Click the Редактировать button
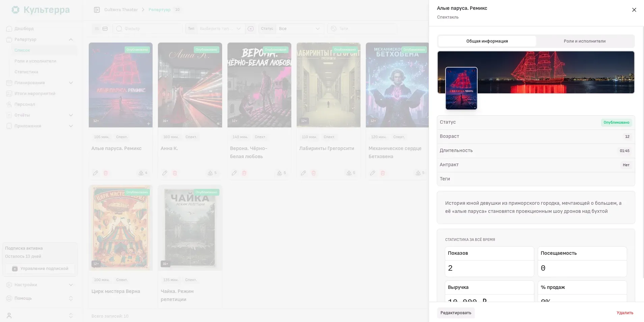 click(x=456, y=313)
